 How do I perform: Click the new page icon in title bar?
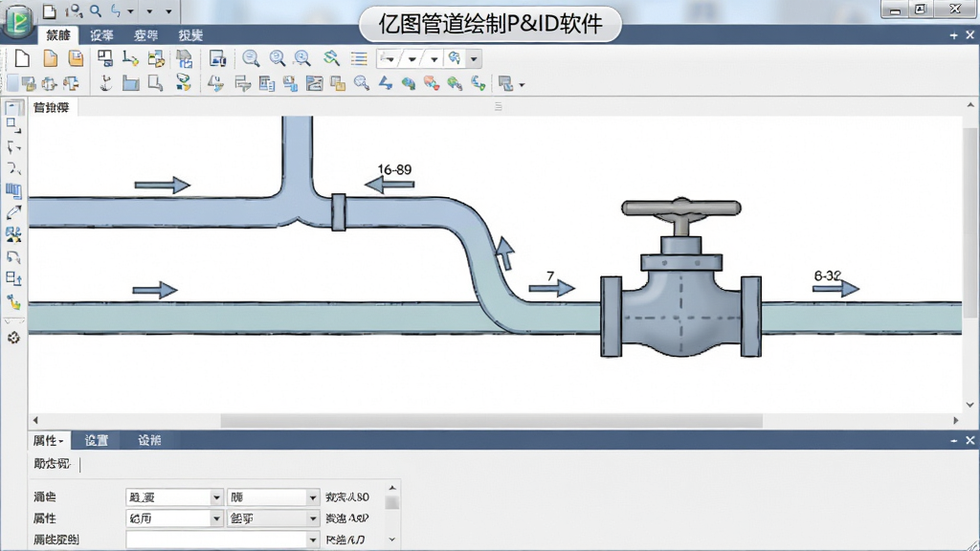(49, 11)
